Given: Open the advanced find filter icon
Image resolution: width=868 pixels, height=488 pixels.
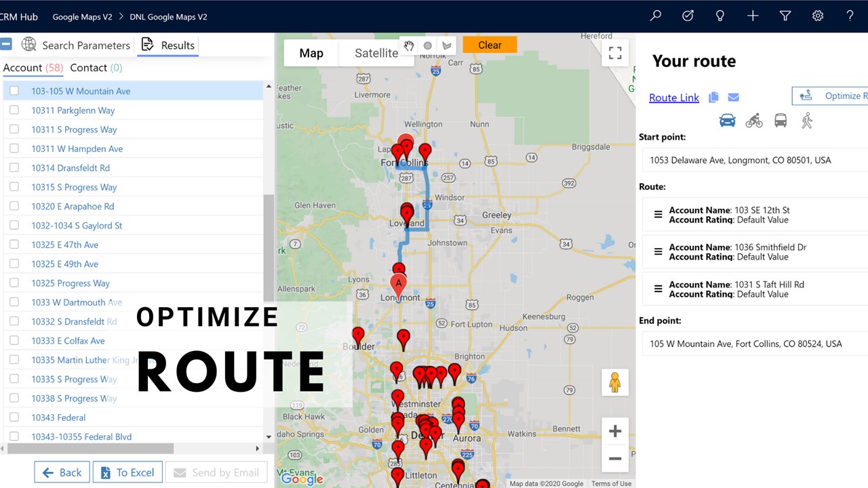Looking at the screenshot, I should [x=785, y=16].
